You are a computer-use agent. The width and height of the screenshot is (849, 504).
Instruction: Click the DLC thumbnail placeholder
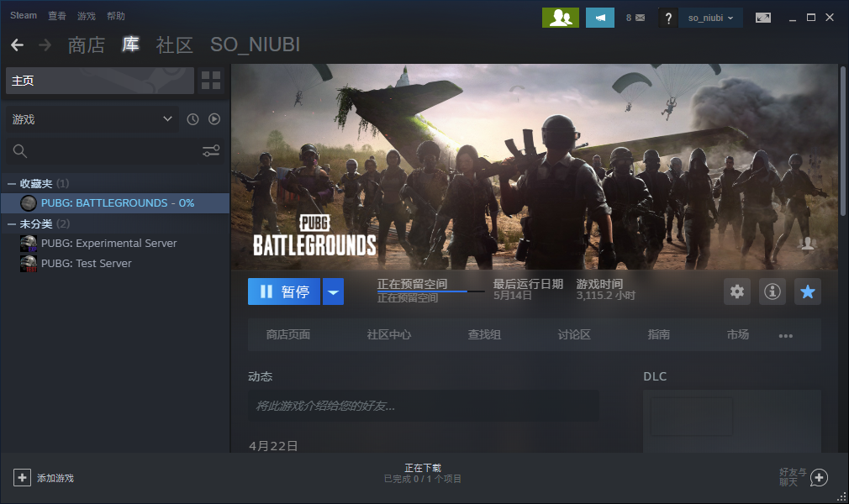click(692, 417)
